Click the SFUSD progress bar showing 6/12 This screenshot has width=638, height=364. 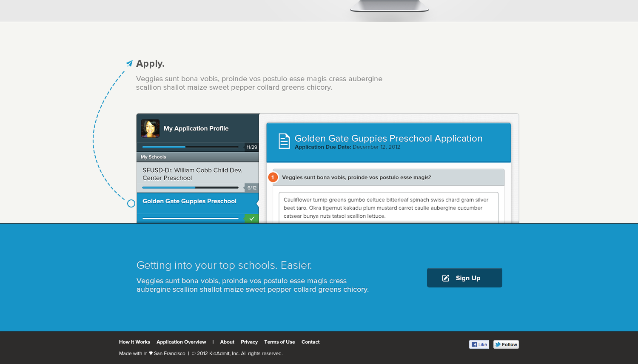point(190,188)
